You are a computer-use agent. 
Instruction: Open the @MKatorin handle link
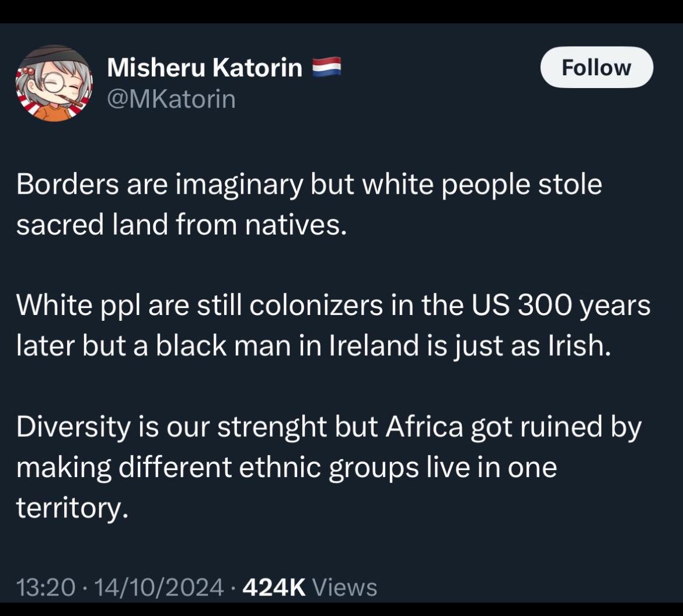pyautogui.click(x=171, y=99)
